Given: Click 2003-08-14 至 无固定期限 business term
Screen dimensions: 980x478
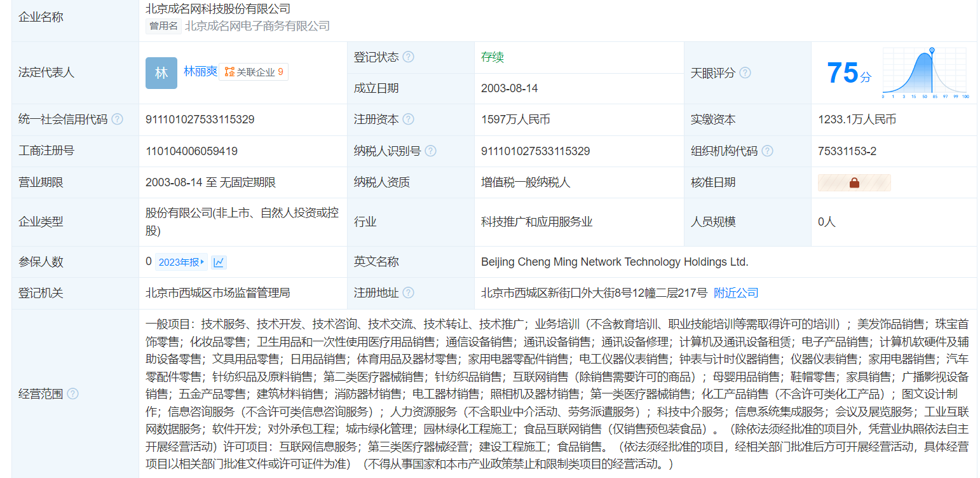Looking at the screenshot, I should (211, 182).
